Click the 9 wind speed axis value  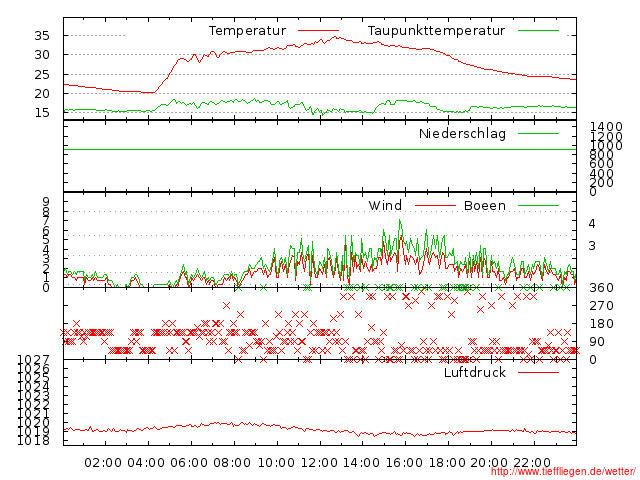(x=46, y=201)
